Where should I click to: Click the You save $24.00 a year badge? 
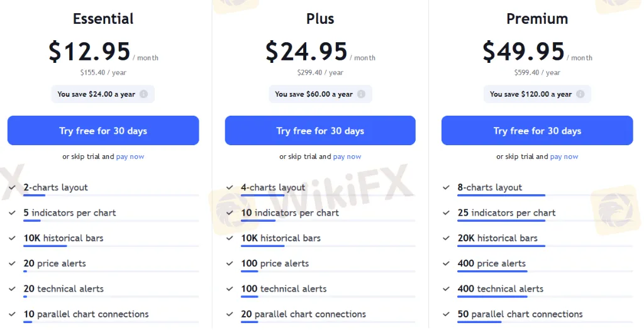[103, 94]
